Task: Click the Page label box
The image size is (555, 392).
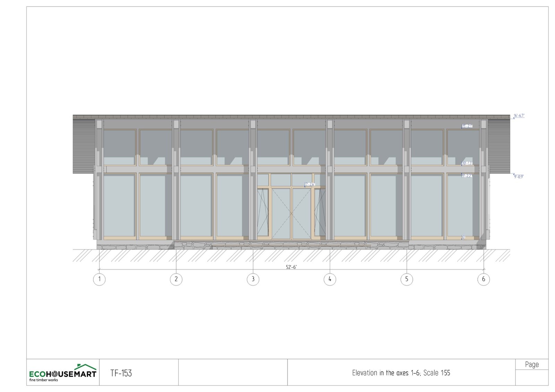Action: pos(532,364)
